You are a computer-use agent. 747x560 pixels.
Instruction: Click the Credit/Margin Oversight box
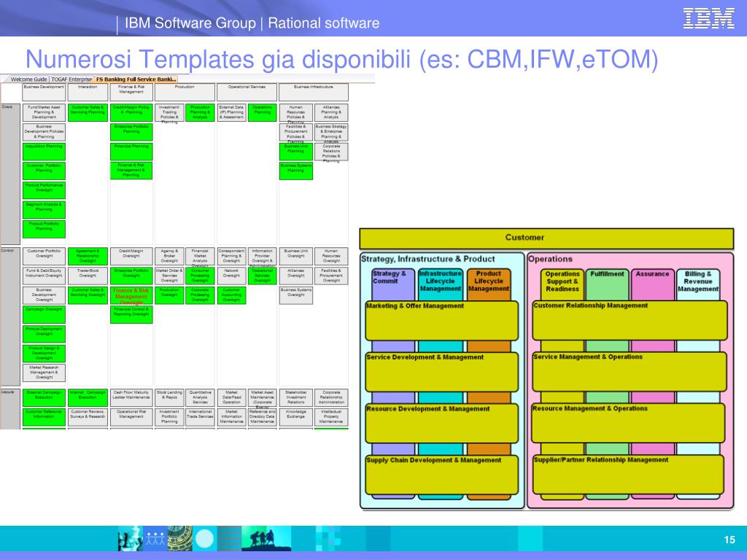click(x=131, y=256)
